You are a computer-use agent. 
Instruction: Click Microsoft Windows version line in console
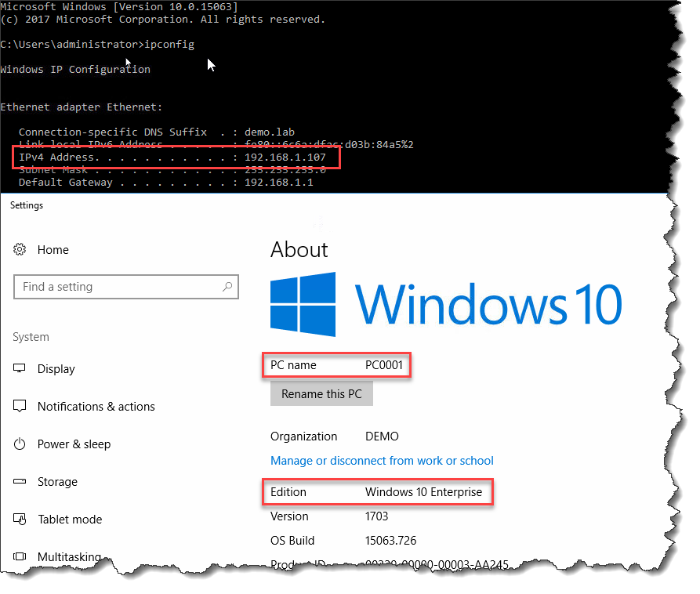coord(118,7)
